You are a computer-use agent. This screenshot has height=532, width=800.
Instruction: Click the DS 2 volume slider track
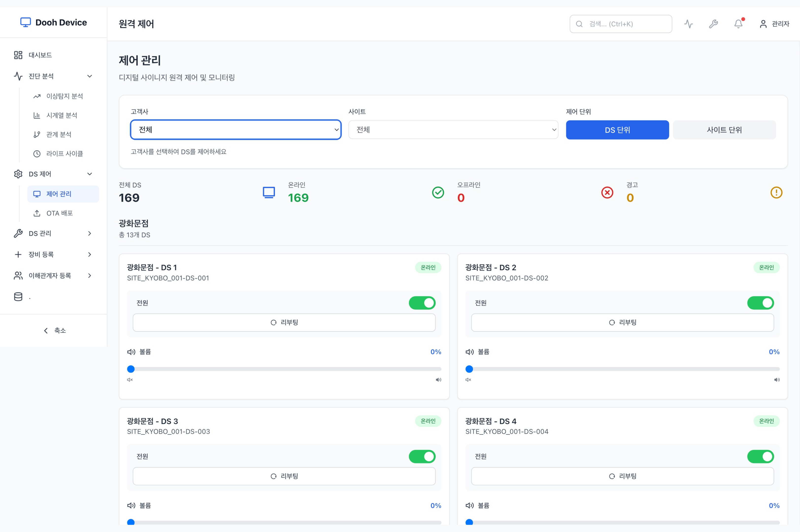click(623, 369)
